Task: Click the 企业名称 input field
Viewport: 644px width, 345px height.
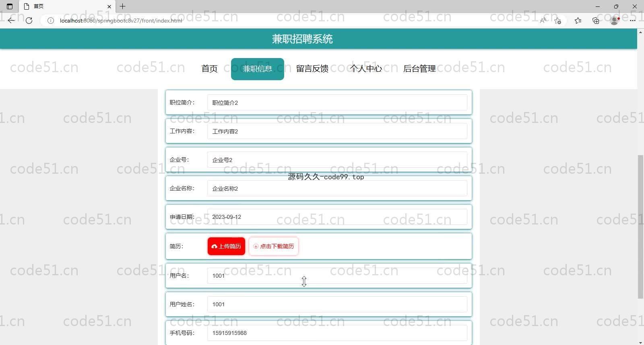Action: click(337, 188)
